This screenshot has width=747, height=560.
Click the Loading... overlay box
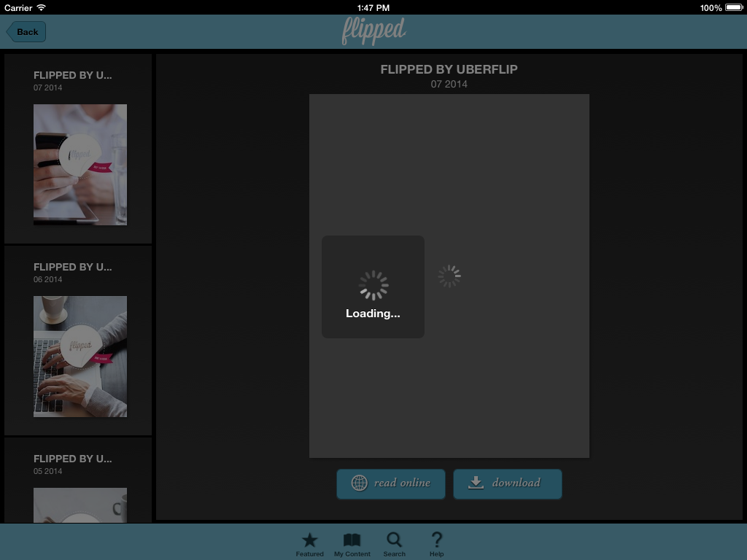[373, 287]
